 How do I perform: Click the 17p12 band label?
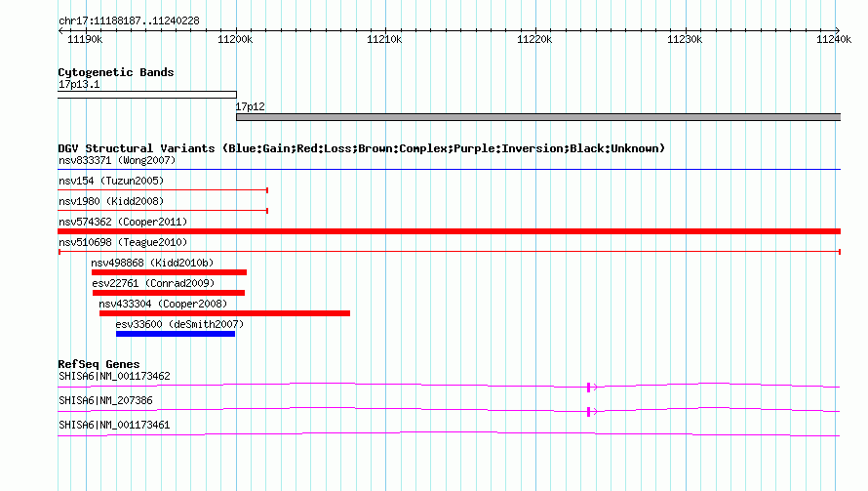(251, 106)
